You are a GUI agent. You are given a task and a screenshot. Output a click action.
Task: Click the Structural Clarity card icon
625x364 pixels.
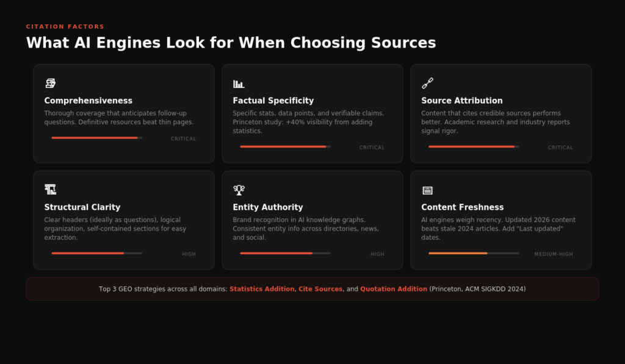pyautogui.click(x=50, y=190)
